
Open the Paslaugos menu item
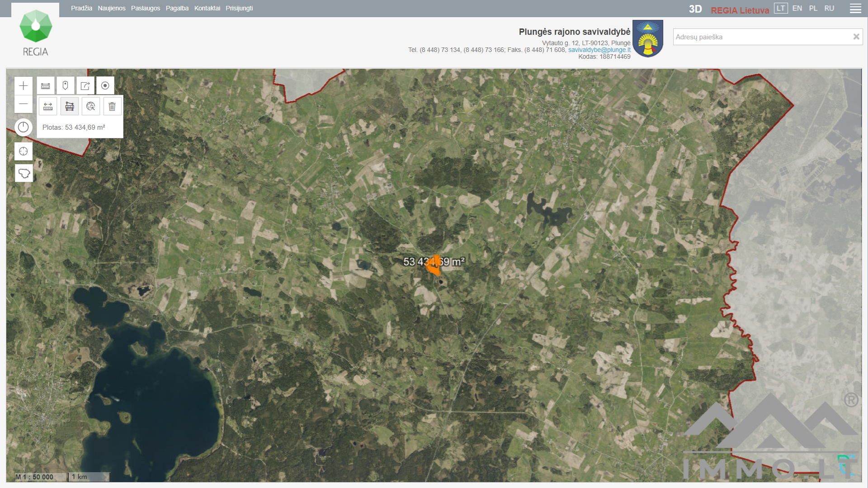[x=146, y=9]
